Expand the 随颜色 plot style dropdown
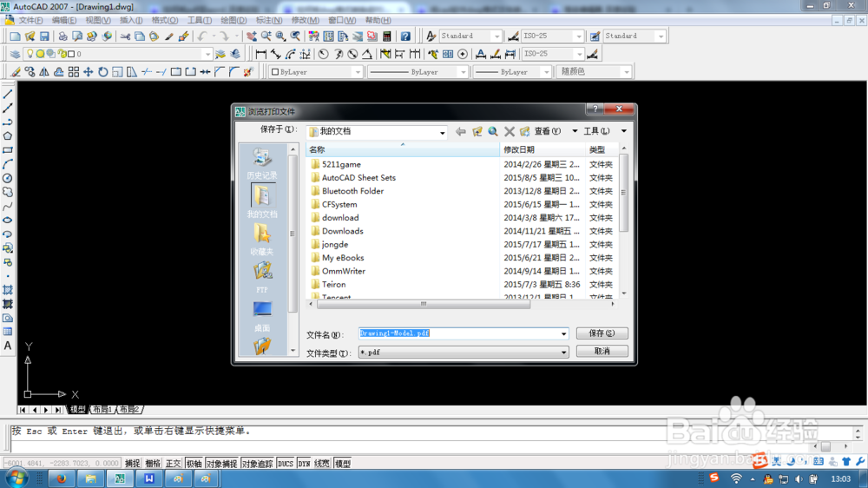Viewport: 868px width, 488px height. [626, 72]
